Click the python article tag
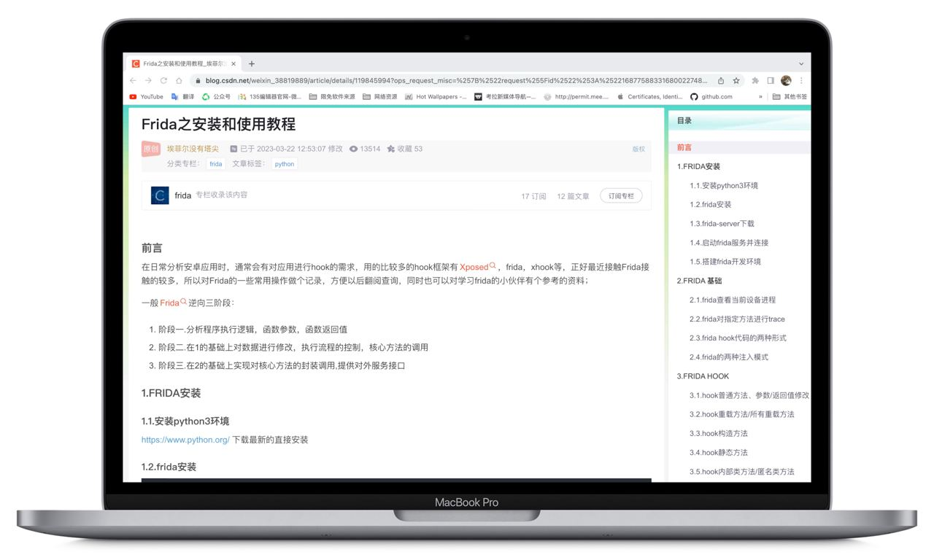The height and width of the screenshot is (560, 934). (285, 164)
